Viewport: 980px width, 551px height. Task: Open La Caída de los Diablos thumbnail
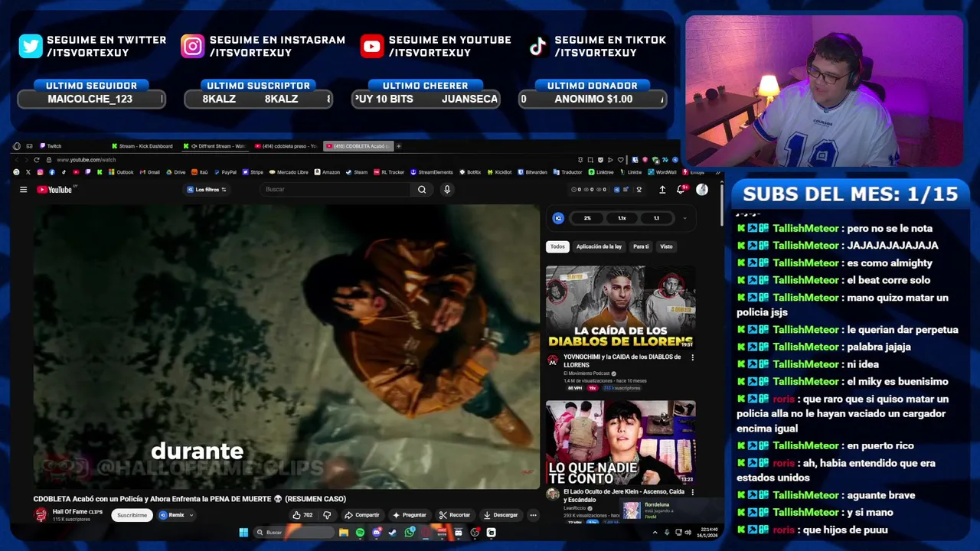pos(620,307)
